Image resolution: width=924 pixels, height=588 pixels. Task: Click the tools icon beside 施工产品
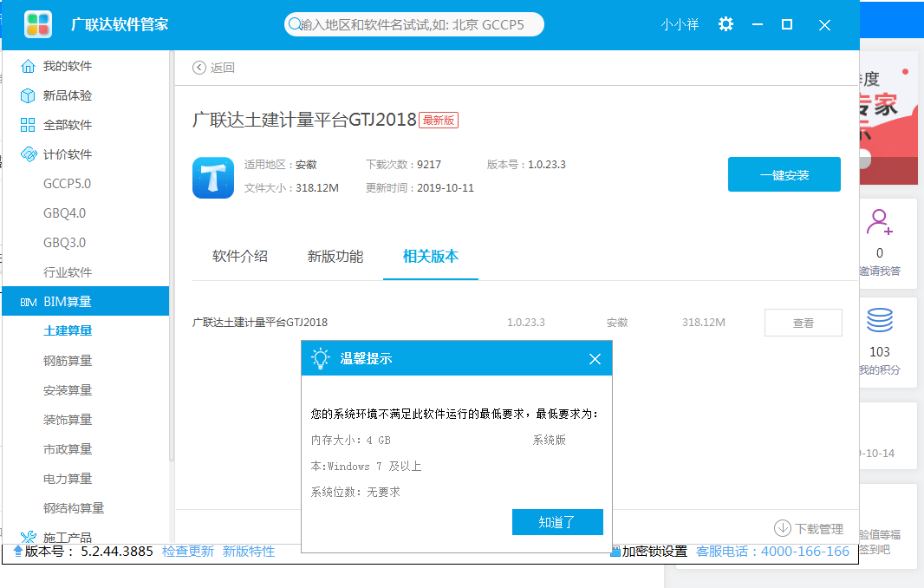click(x=29, y=537)
